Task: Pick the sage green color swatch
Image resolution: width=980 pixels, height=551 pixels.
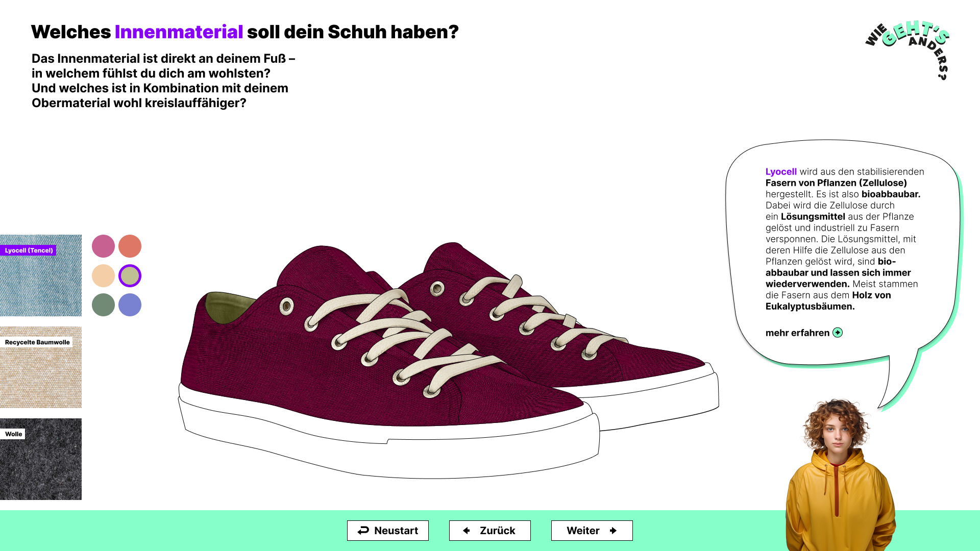Action: (x=103, y=305)
